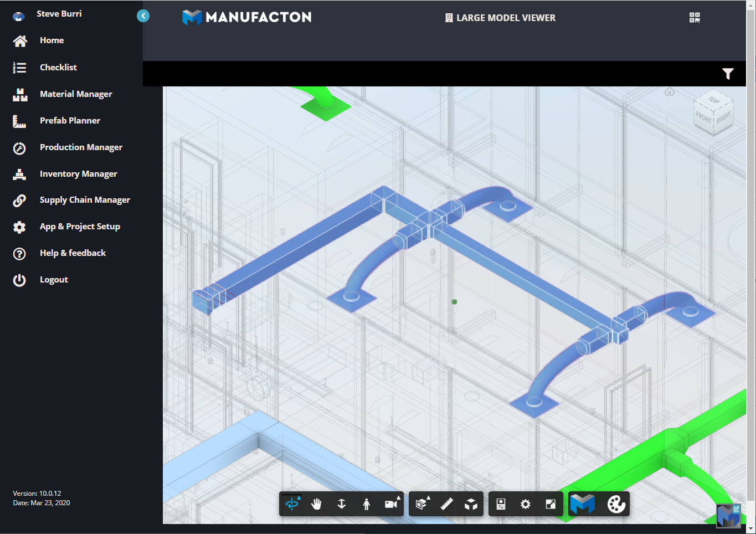The image size is (756, 534).
Task: Select the Pan tool in the viewer toolbar
Action: point(316,504)
